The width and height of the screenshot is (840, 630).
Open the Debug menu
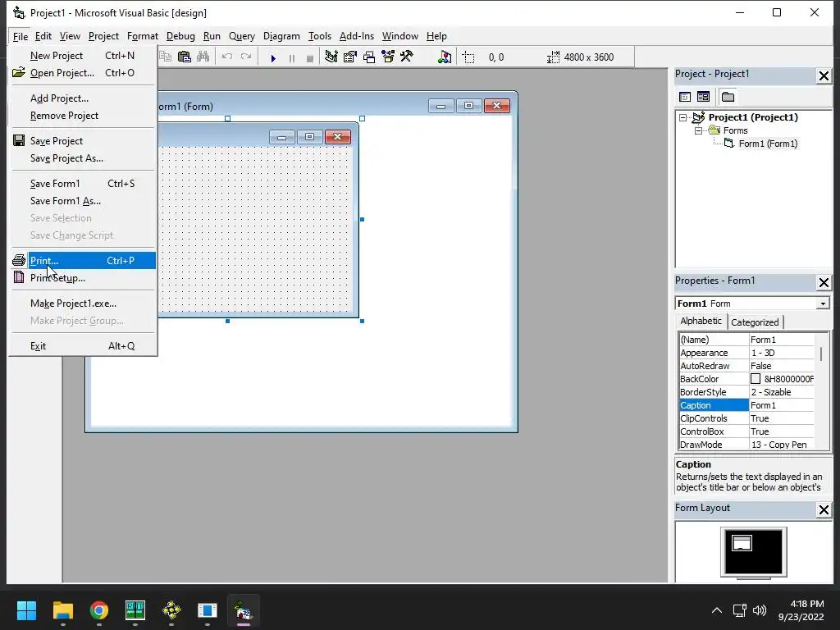[180, 36]
